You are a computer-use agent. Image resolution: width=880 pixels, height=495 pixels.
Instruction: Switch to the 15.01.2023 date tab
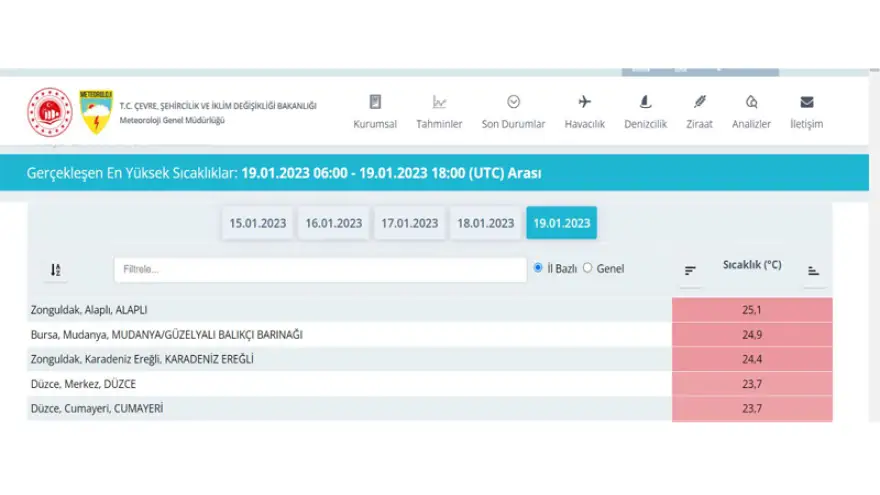click(258, 223)
